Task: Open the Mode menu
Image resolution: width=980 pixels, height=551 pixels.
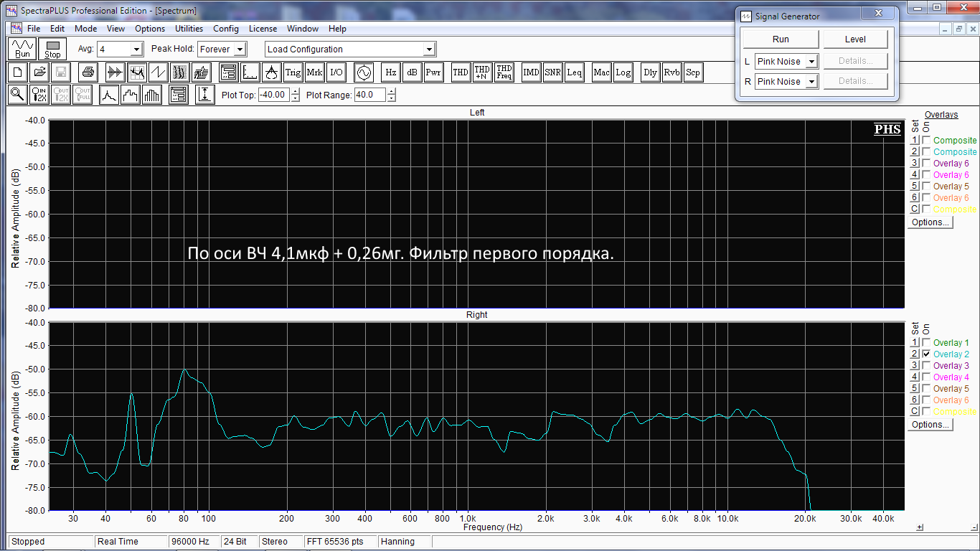Action: (x=85, y=29)
